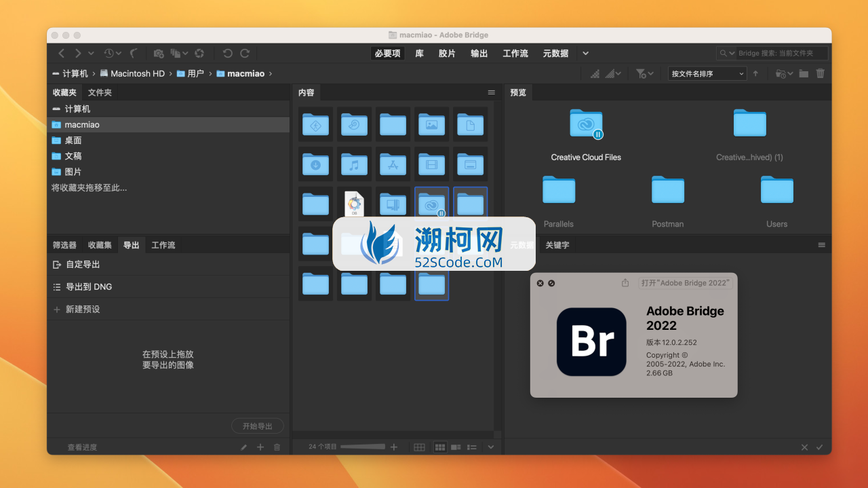This screenshot has height=488, width=868.
Task: Click the Bridge search input field
Action: (x=781, y=53)
